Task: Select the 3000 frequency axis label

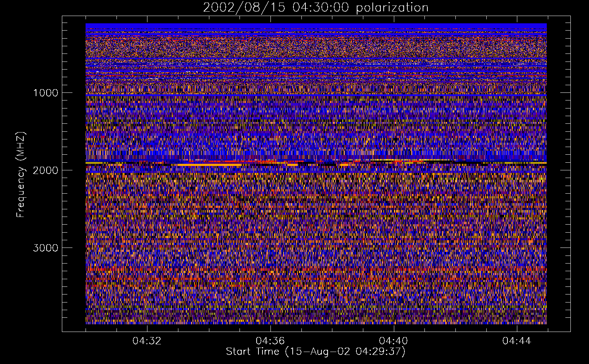Action: click(46, 248)
